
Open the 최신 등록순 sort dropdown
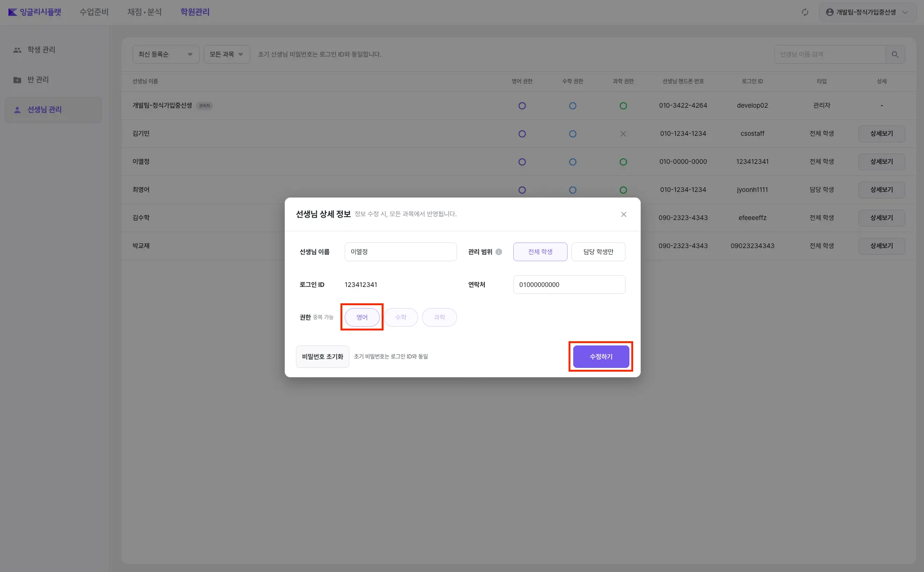click(166, 54)
